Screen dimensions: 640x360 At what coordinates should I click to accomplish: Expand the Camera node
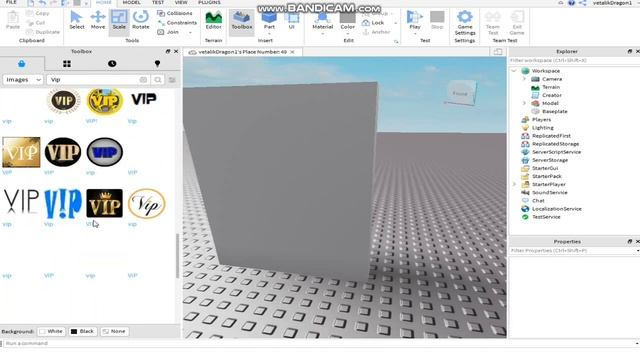[x=524, y=79]
